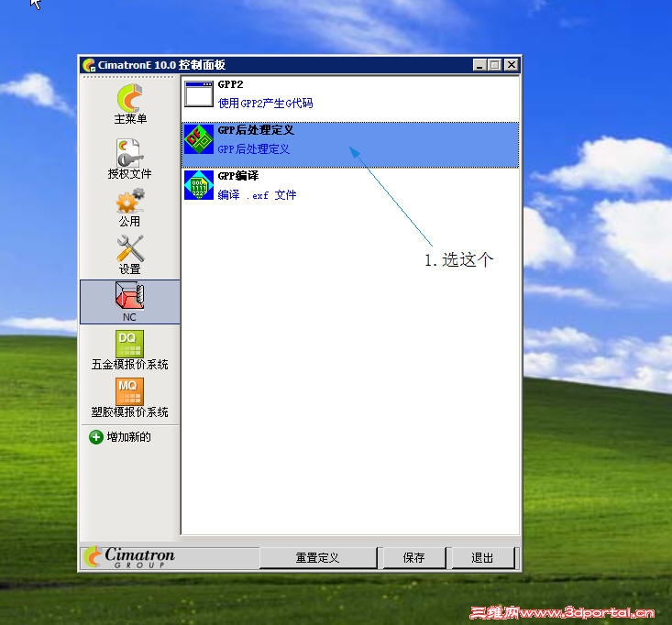The height and width of the screenshot is (625, 672).
Task: Open the 主菜单 main menu icon
Action: tap(130, 97)
